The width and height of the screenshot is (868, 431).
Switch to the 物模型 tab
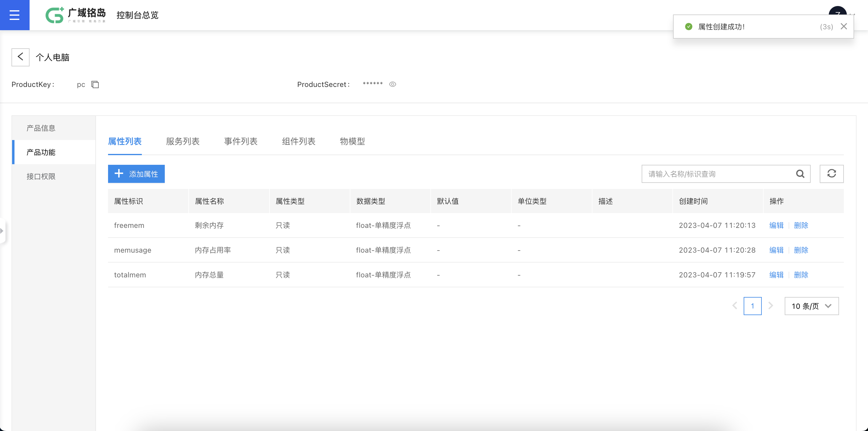coord(353,141)
